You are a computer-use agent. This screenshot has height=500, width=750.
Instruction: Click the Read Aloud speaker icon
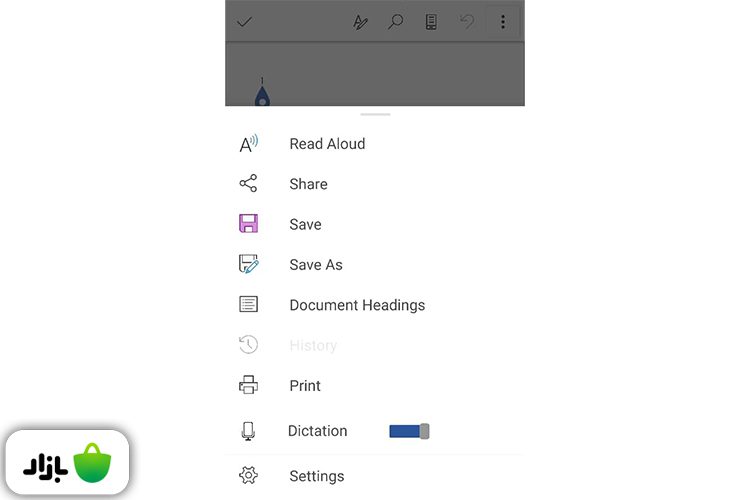click(x=248, y=144)
